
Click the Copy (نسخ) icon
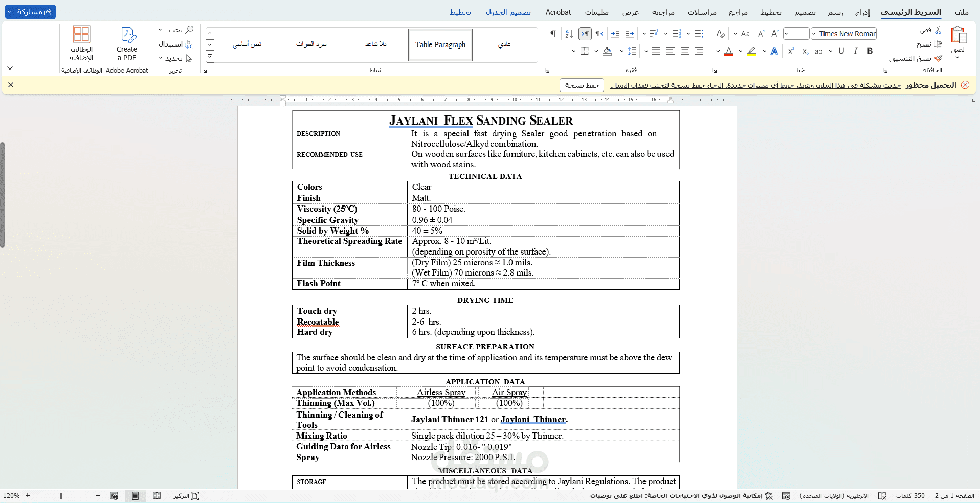tap(938, 44)
